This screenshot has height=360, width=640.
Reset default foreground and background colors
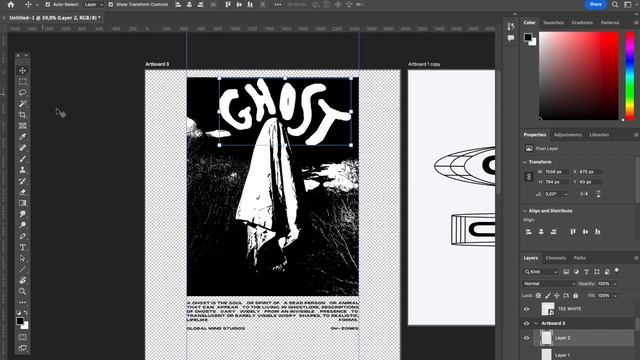tap(18, 313)
